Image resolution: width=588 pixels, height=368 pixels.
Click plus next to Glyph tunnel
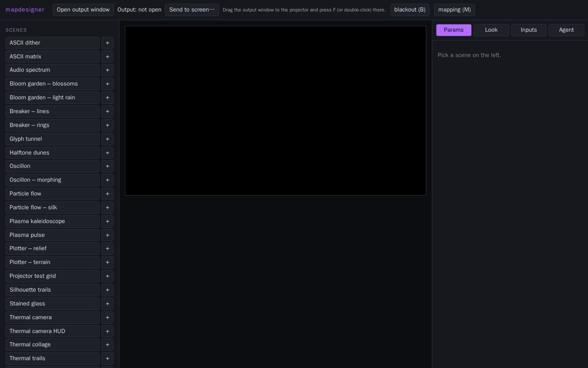pos(107,139)
